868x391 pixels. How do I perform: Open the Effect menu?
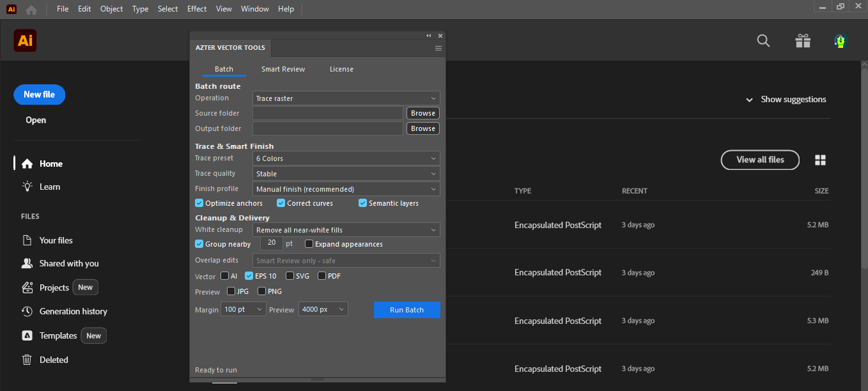[197, 9]
